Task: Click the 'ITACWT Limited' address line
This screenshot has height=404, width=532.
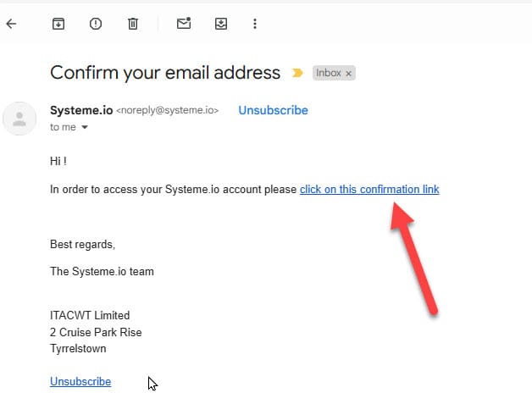Action: (x=90, y=315)
